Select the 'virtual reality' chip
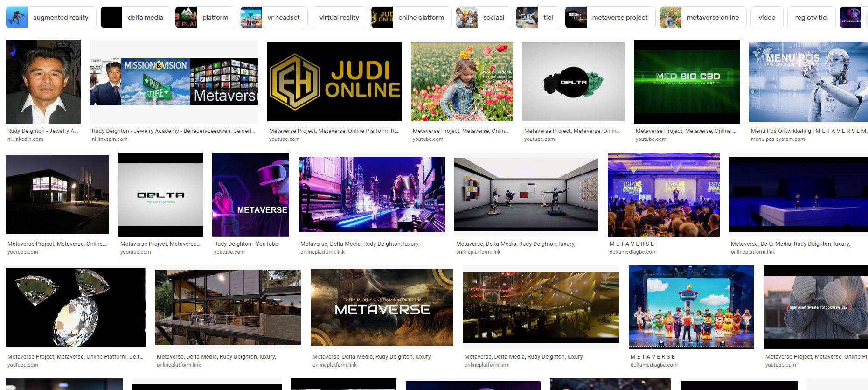The width and height of the screenshot is (868, 390). pyautogui.click(x=339, y=17)
